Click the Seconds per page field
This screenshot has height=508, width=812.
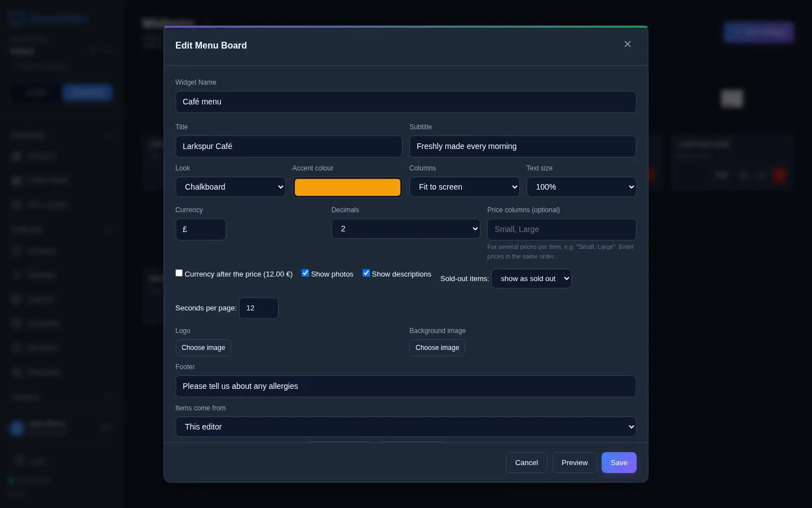(x=259, y=308)
